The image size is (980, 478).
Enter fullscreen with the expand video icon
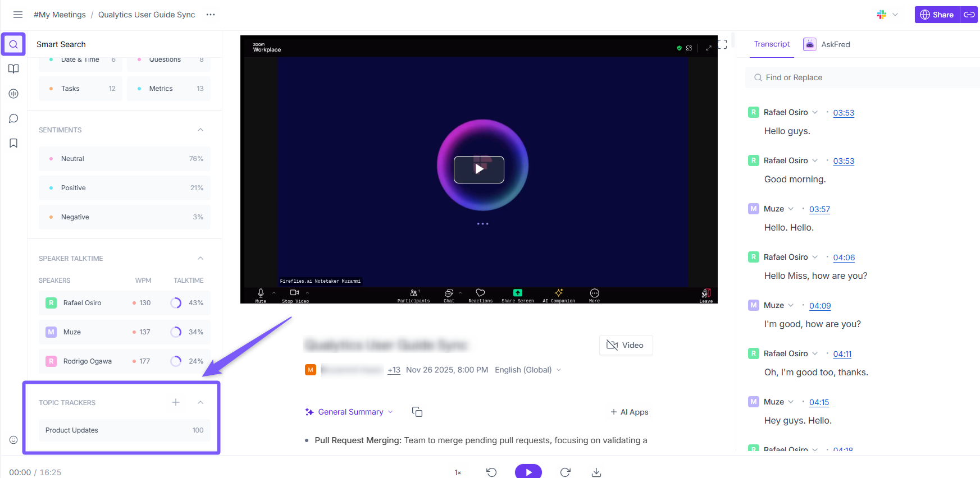[x=722, y=44]
